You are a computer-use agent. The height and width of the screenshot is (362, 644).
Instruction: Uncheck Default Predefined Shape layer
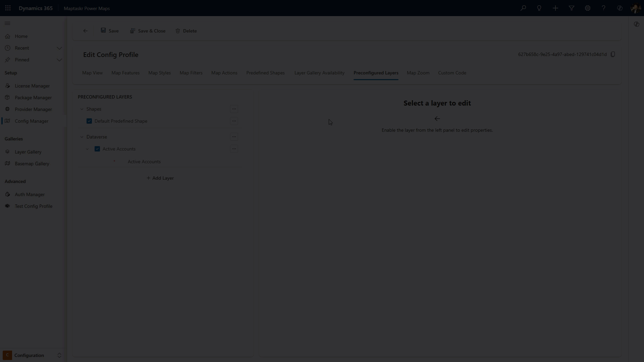pyautogui.click(x=89, y=121)
